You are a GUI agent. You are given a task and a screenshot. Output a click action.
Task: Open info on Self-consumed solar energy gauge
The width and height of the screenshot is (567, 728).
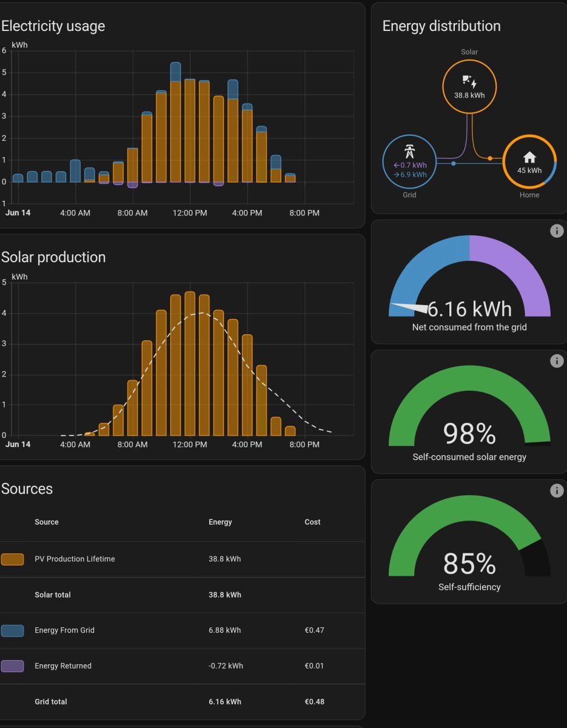557,361
